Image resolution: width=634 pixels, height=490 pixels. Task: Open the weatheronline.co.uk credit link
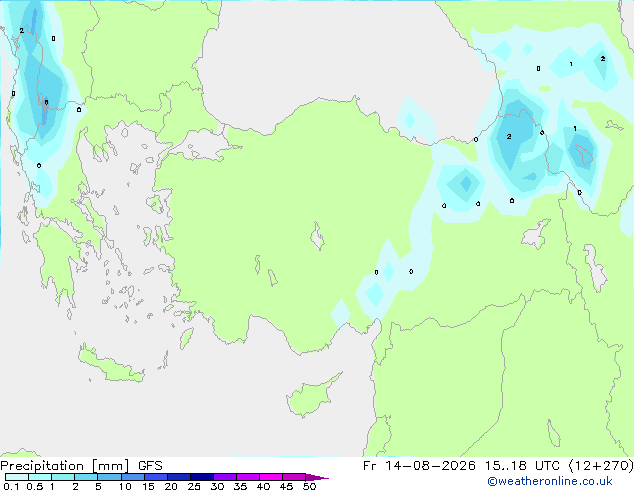click(x=550, y=481)
